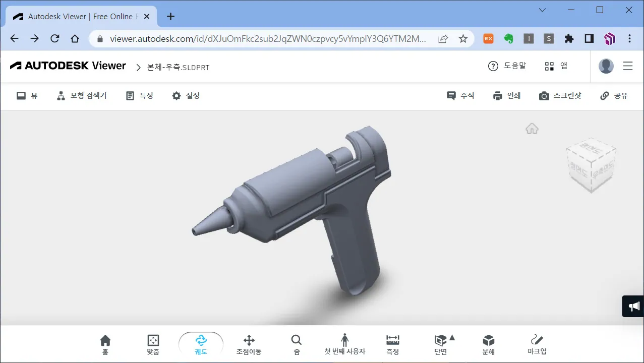Image resolution: width=644 pixels, height=363 pixels.
Task: Open the 앱 (apps) grid menu
Action: [556, 66]
